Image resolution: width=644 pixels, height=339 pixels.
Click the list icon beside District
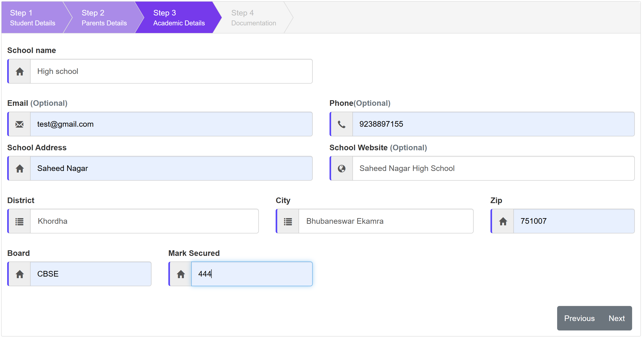pos(20,222)
